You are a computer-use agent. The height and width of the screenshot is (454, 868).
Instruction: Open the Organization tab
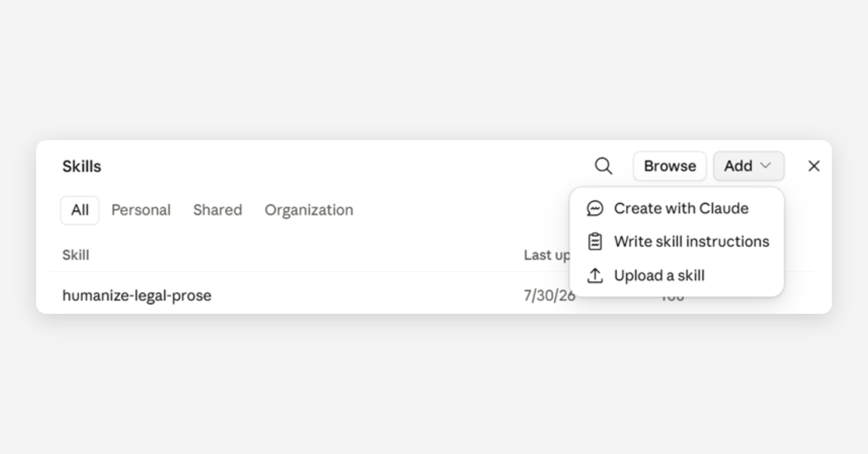[x=309, y=210]
